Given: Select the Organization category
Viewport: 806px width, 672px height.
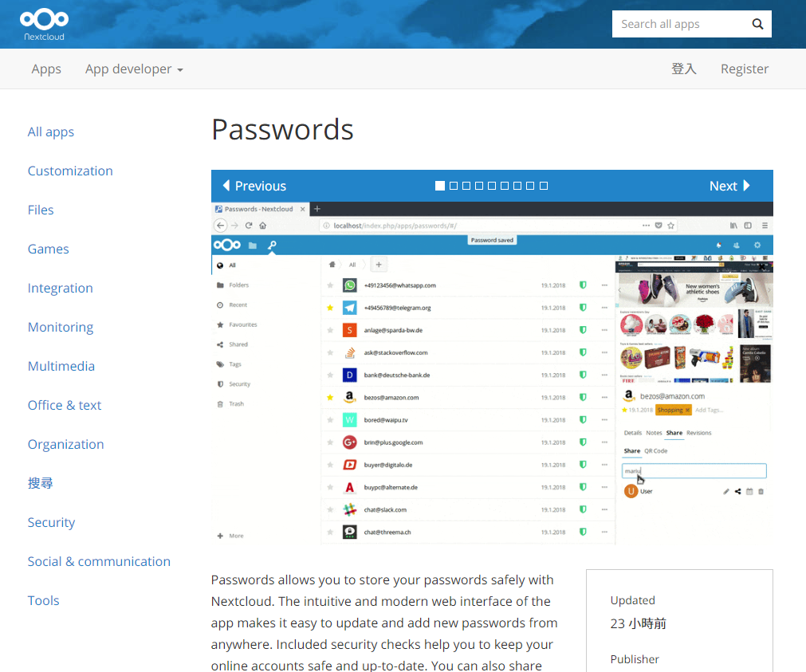Looking at the screenshot, I should pos(66,444).
